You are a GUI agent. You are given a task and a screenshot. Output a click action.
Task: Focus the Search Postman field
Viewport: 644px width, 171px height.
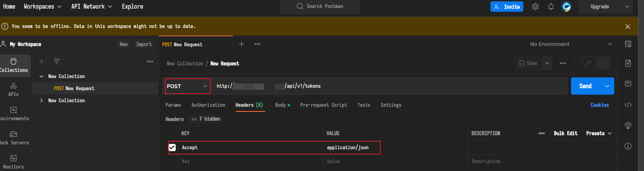(320, 7)
